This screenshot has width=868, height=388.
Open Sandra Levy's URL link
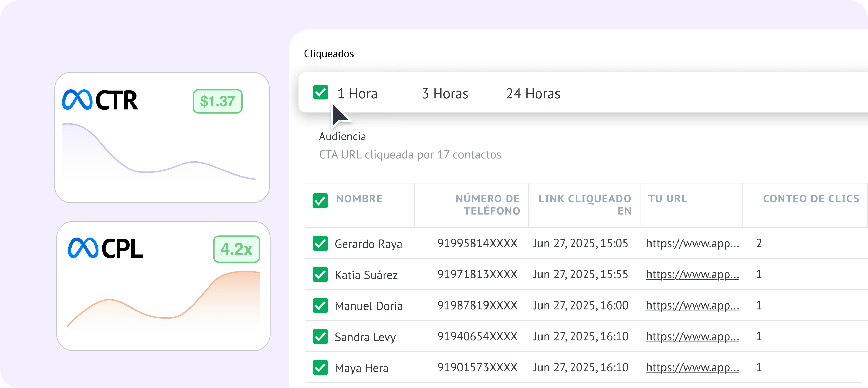(692, 337)
